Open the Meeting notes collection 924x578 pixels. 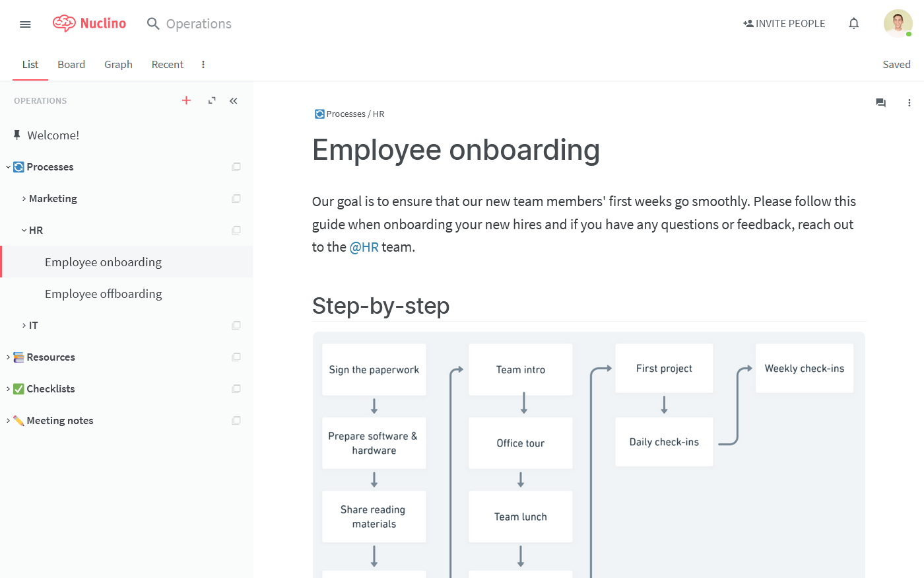[60, 421]
